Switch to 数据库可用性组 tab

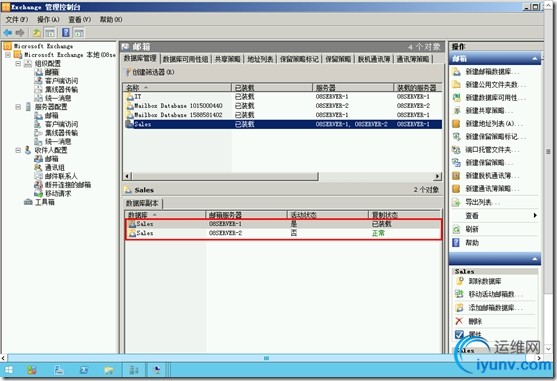[x=185, y=59]
